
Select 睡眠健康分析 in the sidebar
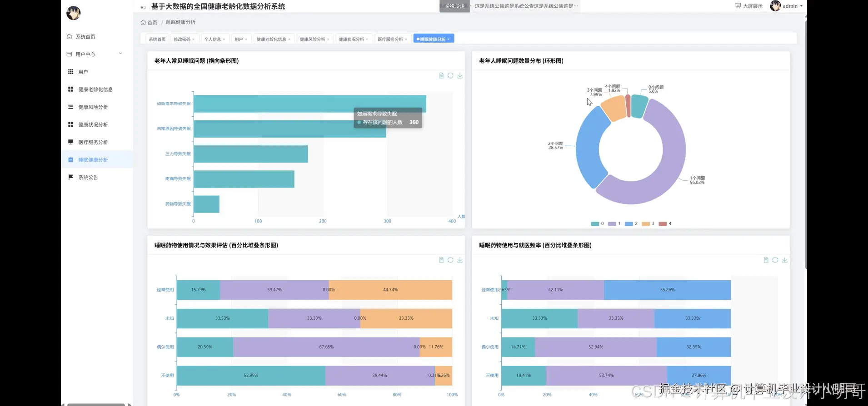[97, 160]
